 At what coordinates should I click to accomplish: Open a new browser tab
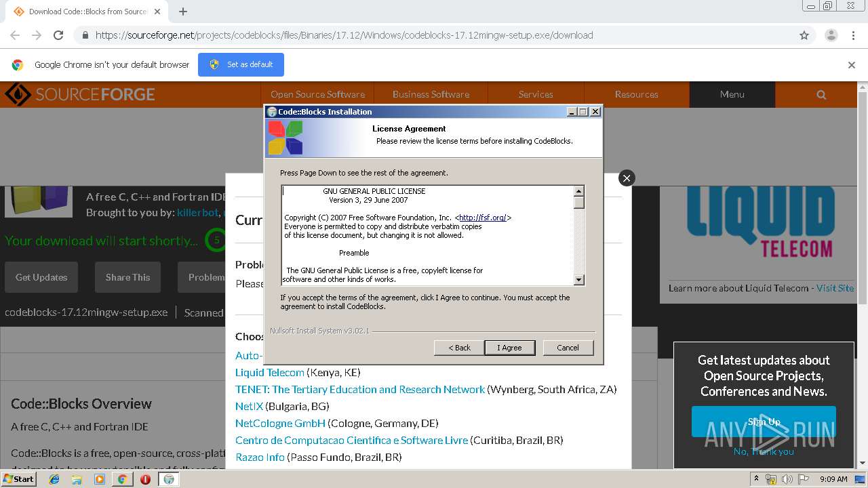pyautogui.click(x=183, y=12)
